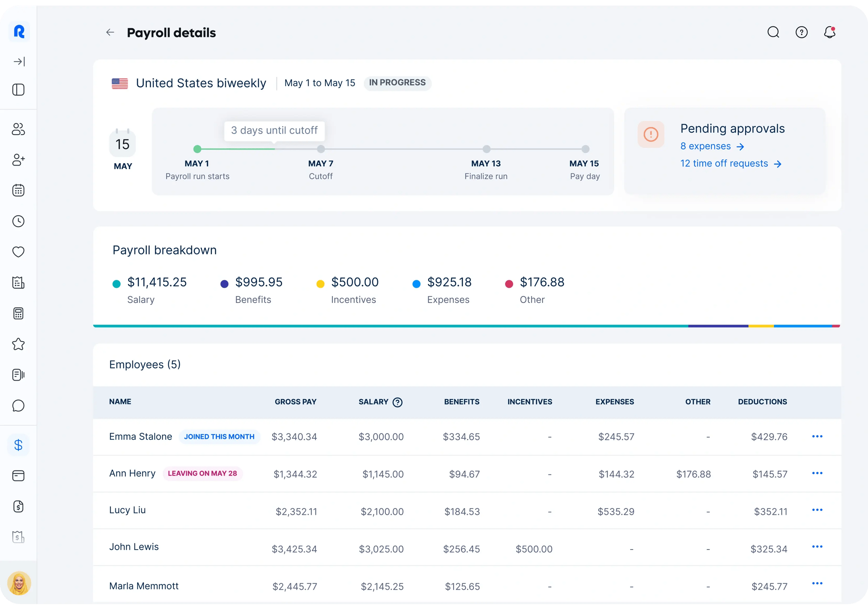868x609 pixels.
Task: Select the payroll dollar sign menu item
Action: 18,445
